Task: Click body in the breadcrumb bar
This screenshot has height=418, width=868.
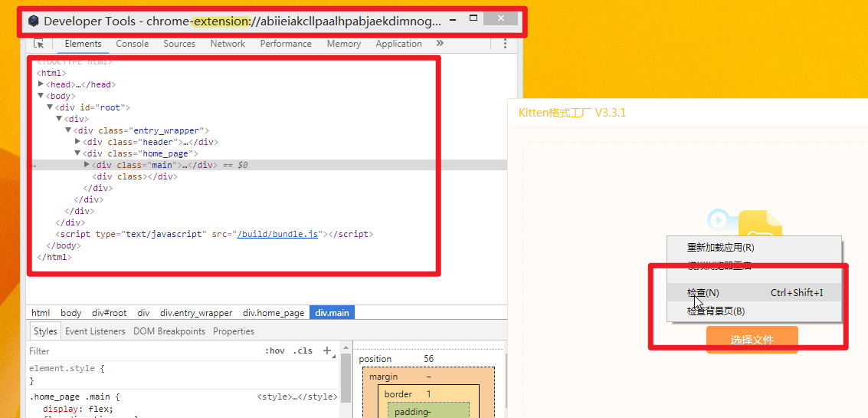Action: click(x=70, y=313)
